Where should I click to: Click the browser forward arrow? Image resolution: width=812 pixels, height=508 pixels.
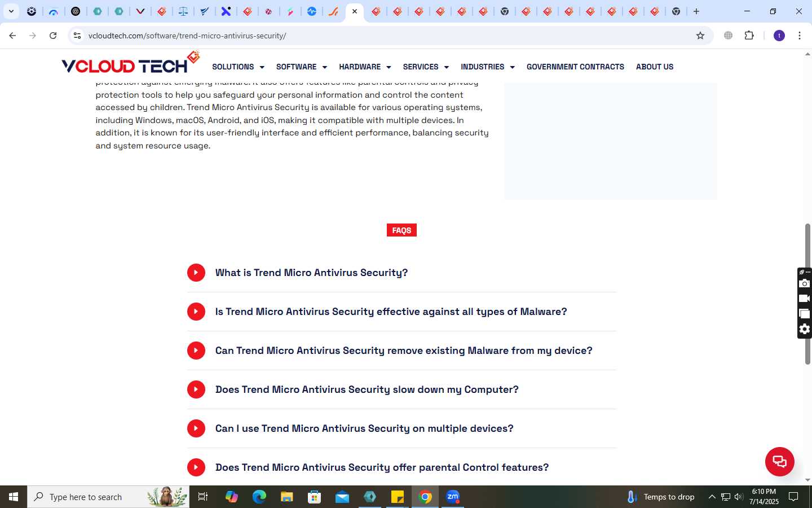tap(33, 36)
